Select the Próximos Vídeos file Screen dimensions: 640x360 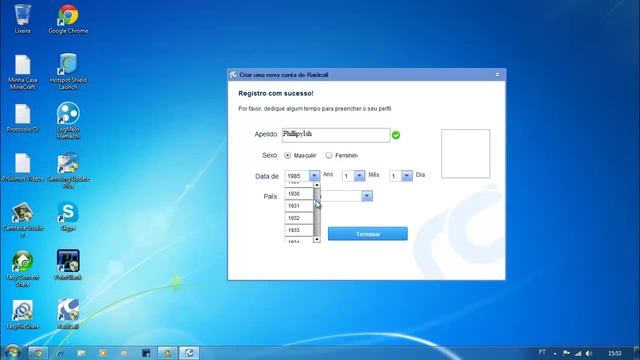pyautogui.click(x=22, y=167)
